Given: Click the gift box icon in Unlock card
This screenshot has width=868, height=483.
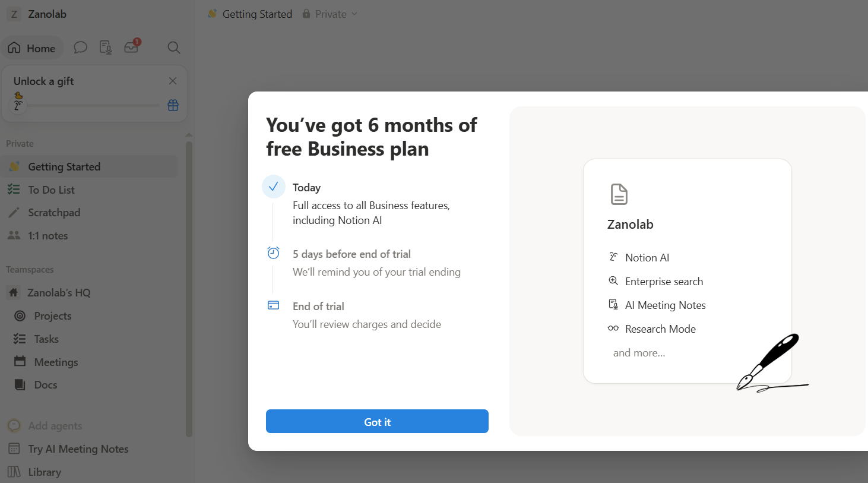Looking at the screenshot, I should coord(173,105).
